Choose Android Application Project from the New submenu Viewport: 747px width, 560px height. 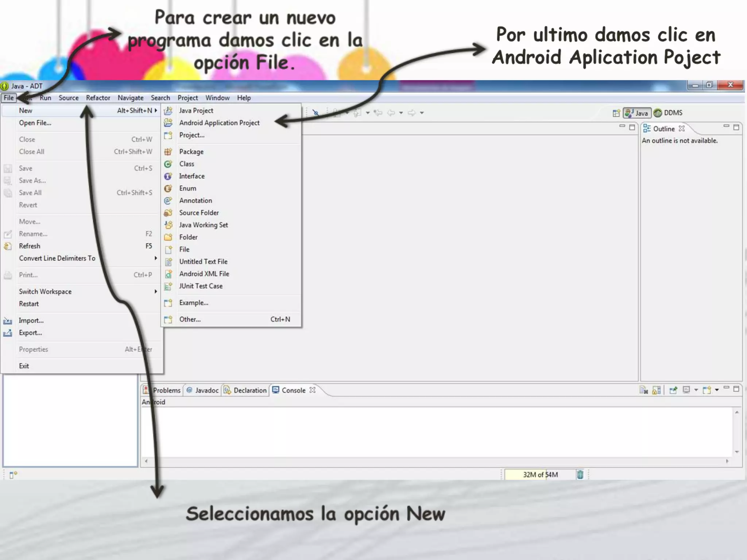coord(219,123)
